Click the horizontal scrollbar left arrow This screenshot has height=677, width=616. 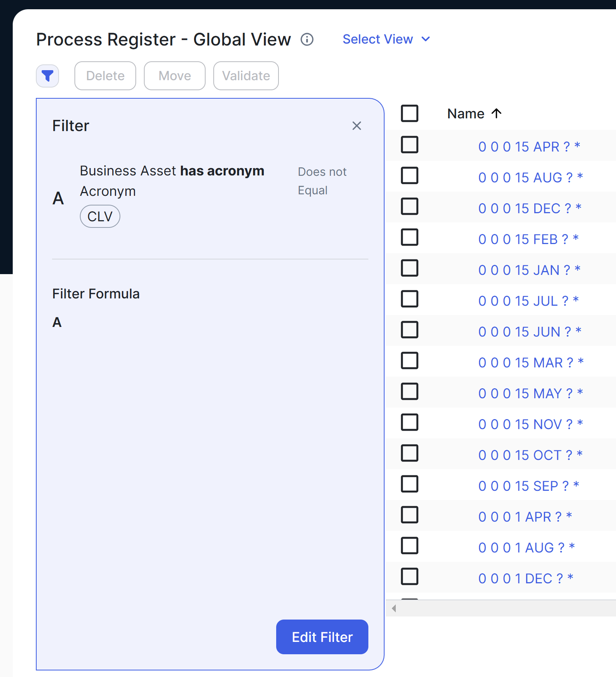(x=394, y=608)
